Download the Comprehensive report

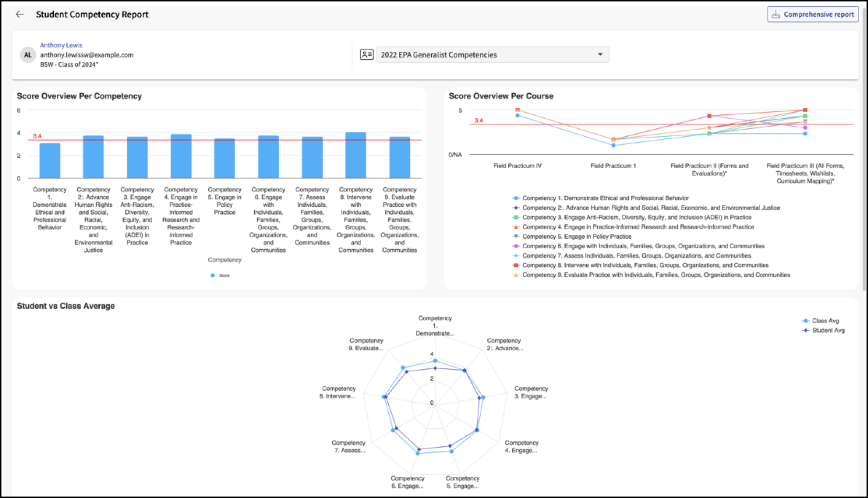pyautogui.click(x=813, y=15)
